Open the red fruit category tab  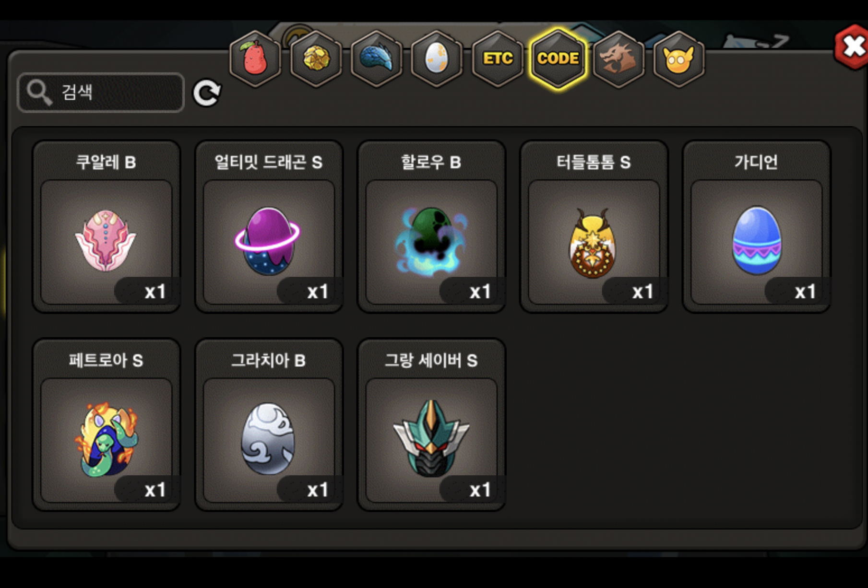coord(255,59)
